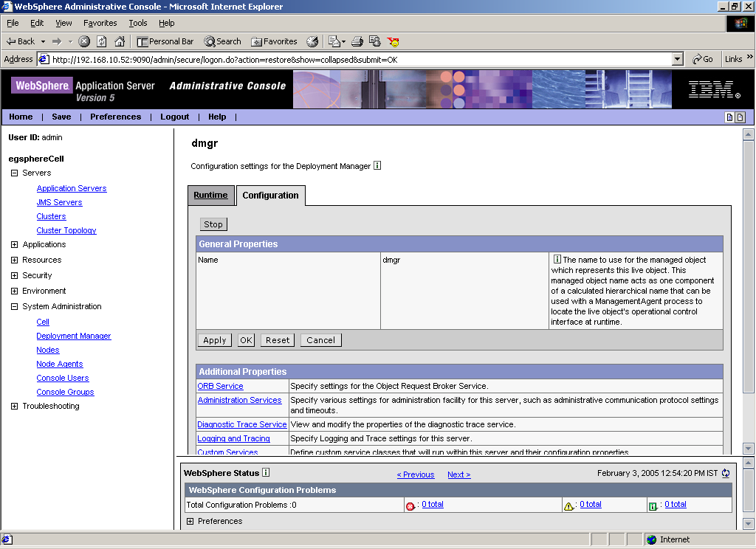
Task: Click the first page-view icon in console bar
Action: click(x=730, y=117)
